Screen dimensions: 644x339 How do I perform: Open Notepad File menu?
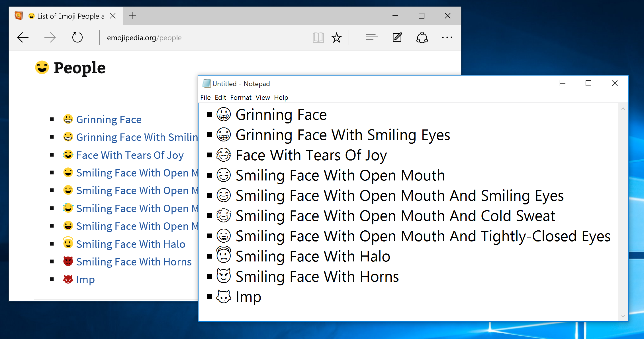point(205,98)
